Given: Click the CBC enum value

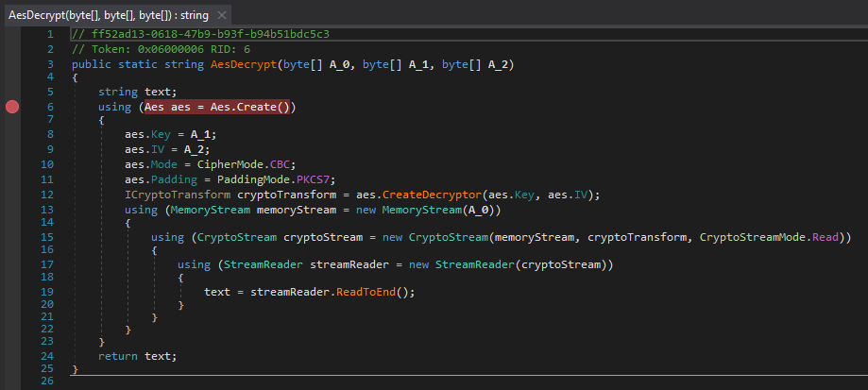Looking at the screenshot, I should point(281,164).
